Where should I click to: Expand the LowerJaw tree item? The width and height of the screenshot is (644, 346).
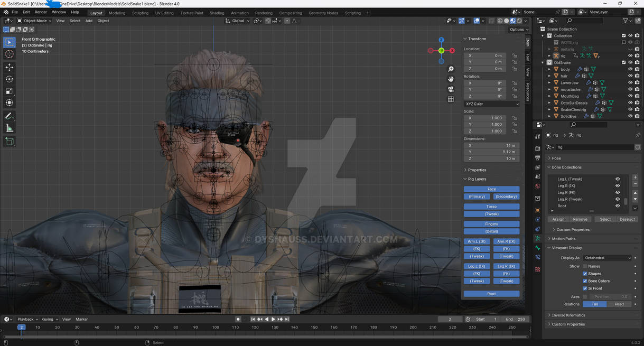click(550, 83)
